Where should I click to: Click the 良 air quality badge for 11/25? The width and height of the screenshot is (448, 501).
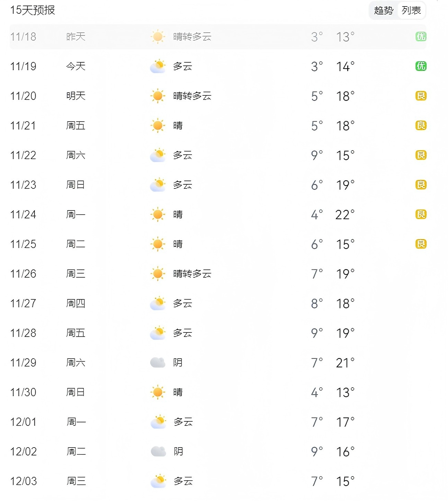[x=421, y=244]
